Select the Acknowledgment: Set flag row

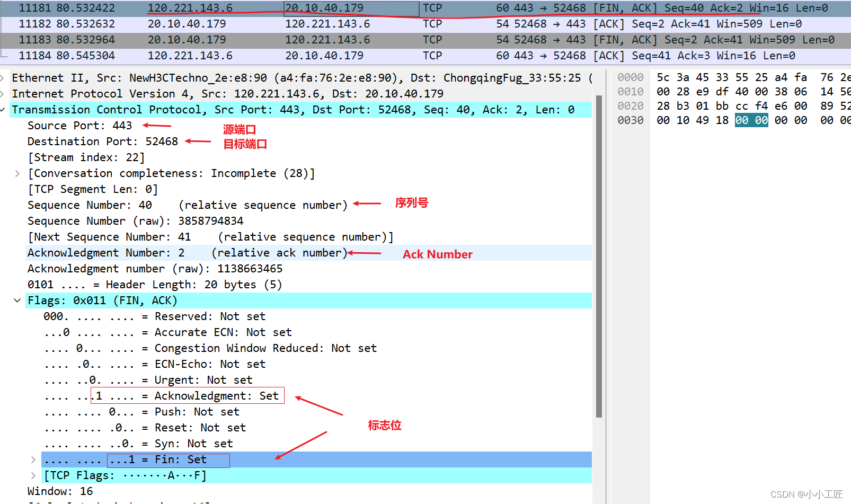pyautogui.click(x=162, y=396)
